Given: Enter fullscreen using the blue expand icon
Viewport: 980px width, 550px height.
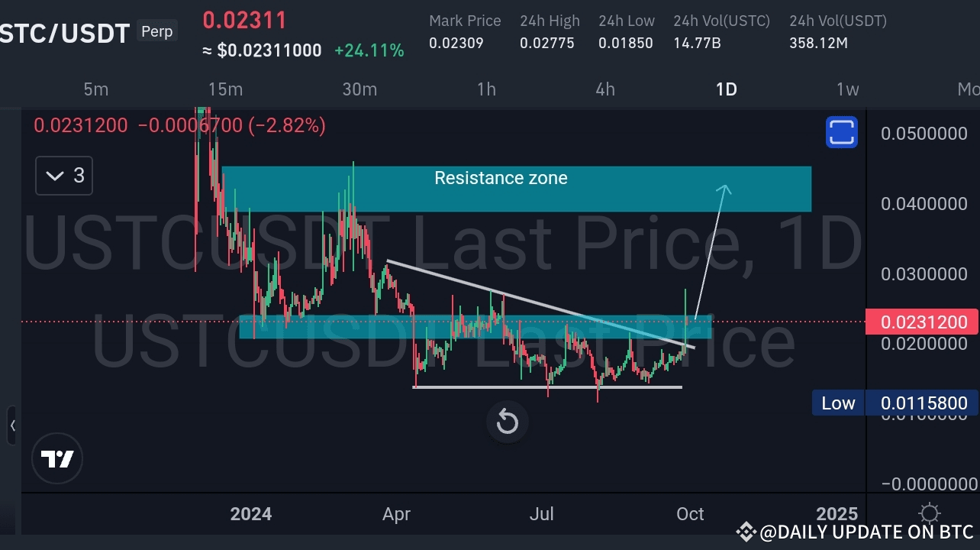Looking at the screenshot, I should click(841, 131).
